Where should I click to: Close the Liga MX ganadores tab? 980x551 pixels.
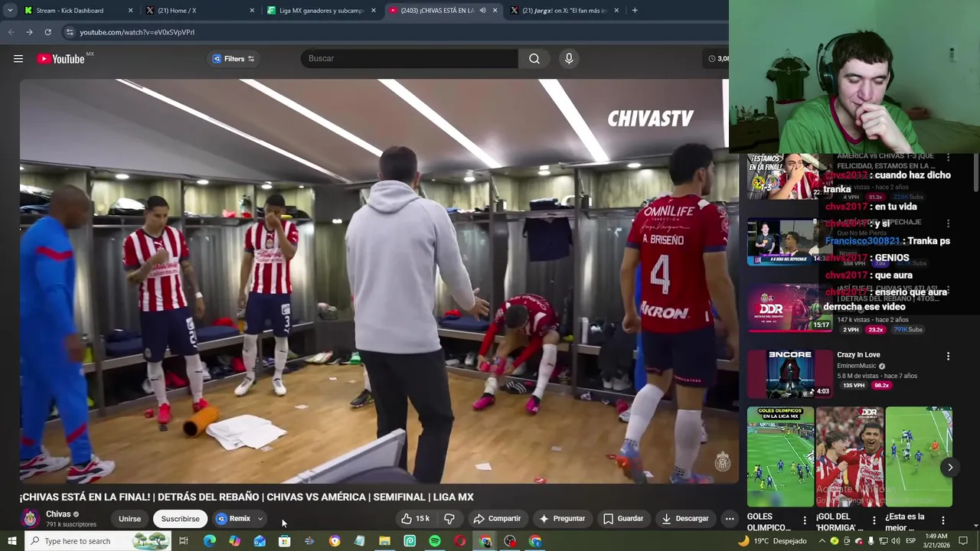tap(374, 11)
